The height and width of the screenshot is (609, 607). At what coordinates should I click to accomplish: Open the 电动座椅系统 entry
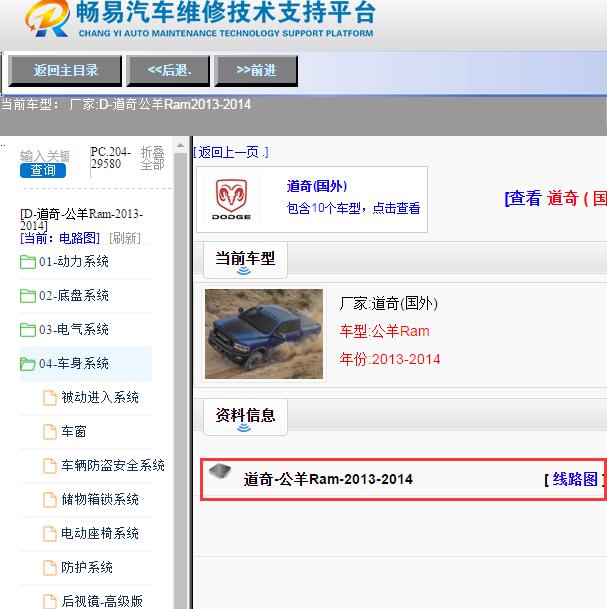tap(100, 534)
